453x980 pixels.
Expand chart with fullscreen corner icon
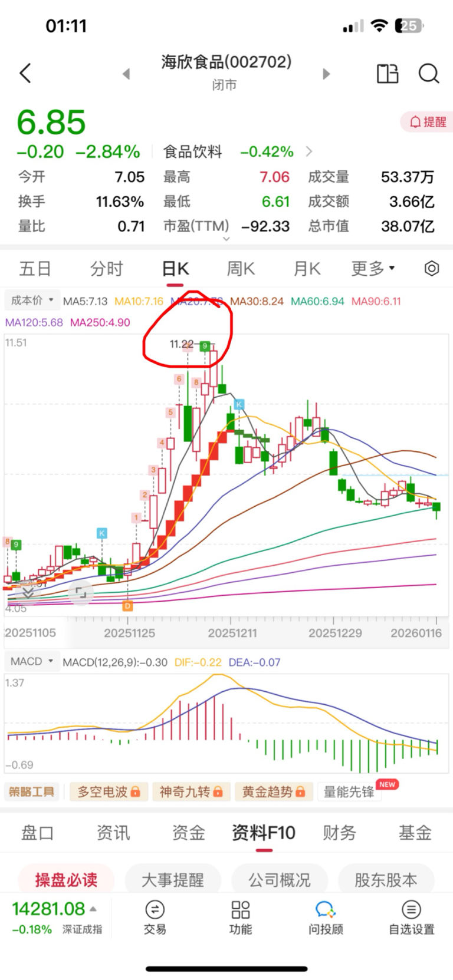(x=80, y=593)
